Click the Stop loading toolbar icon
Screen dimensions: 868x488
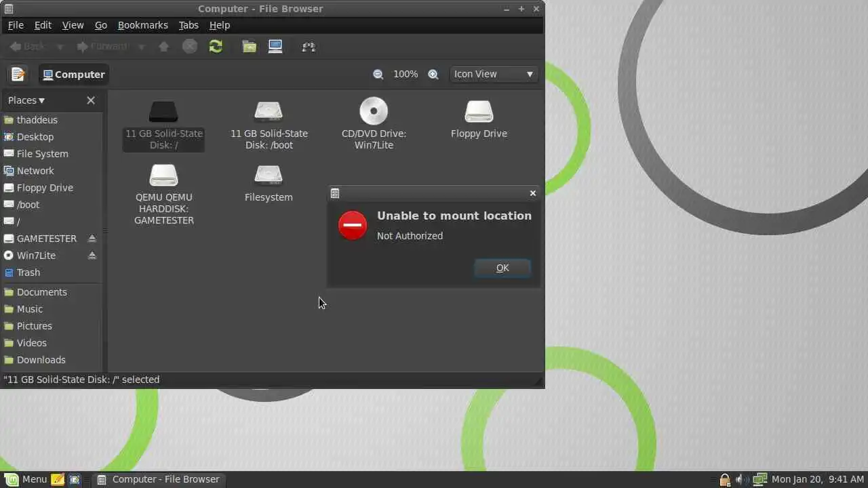click(190, 46)
